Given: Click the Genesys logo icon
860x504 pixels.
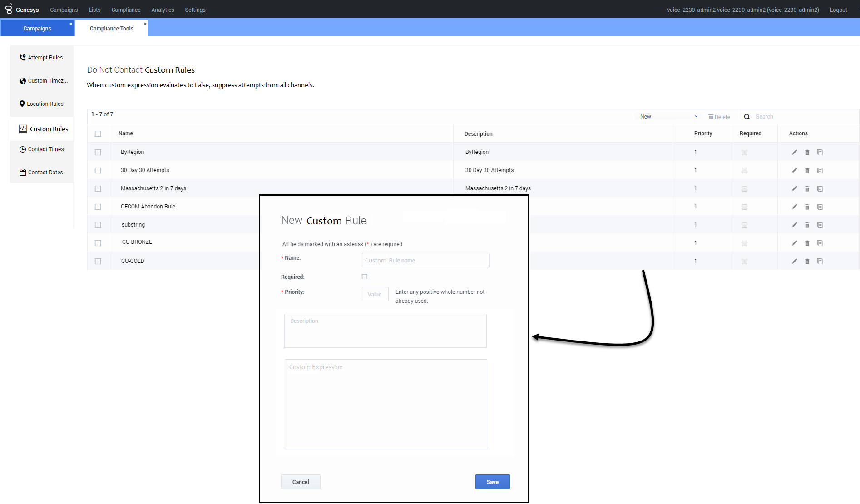Looking at the screenshot, I should [x=9, y=9].
